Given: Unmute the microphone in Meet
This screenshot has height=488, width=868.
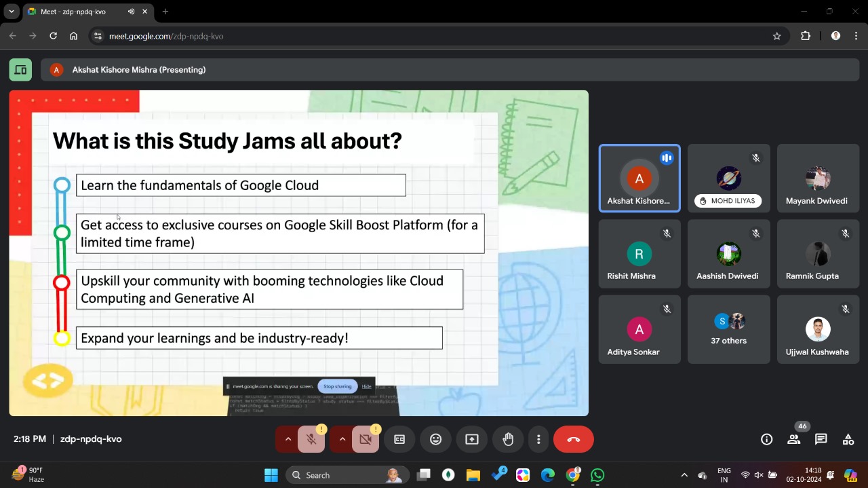Looking at the screenshot, I should click(311, 439).
